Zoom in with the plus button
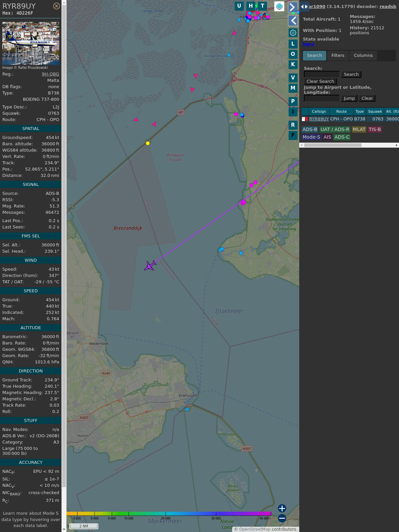 click(282, 508)
